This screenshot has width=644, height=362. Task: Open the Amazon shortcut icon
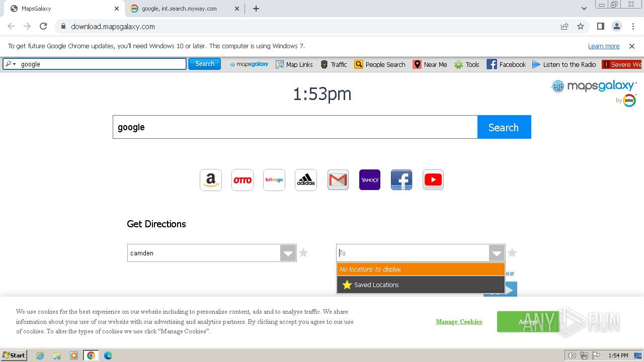[x=211, y=180]
